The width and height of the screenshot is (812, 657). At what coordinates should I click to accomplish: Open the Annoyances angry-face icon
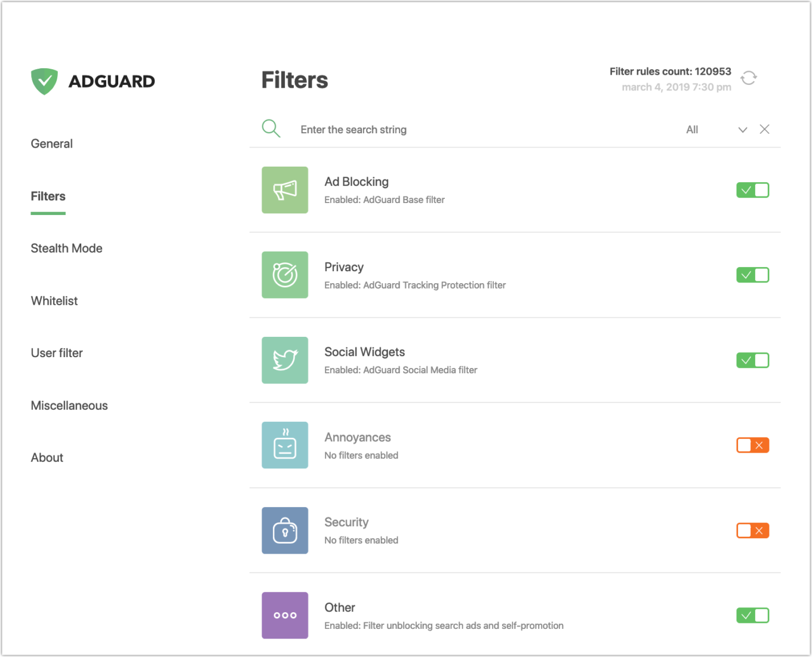coord(285,445)
